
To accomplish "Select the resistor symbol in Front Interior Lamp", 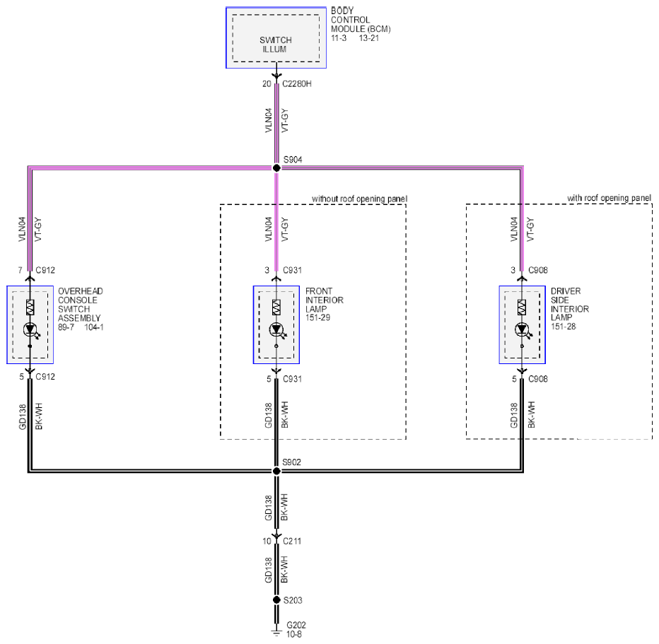I will [x=276, y=308].
